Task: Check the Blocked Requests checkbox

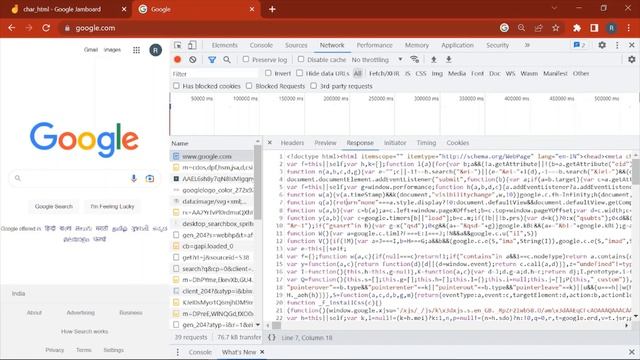Action: pyautogui.click(x=249, y=86)
